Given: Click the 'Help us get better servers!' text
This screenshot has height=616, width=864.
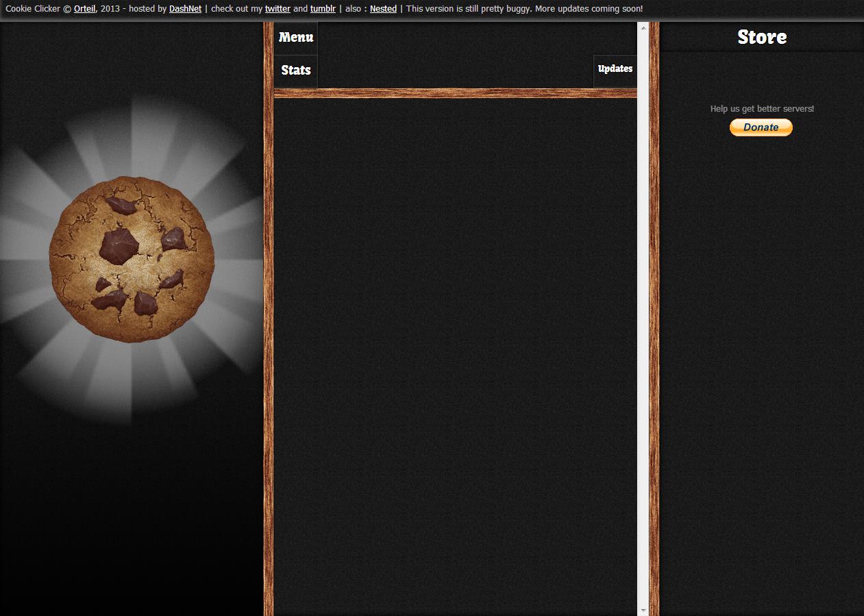Looking at the screenshot, I should coord(762,109).
